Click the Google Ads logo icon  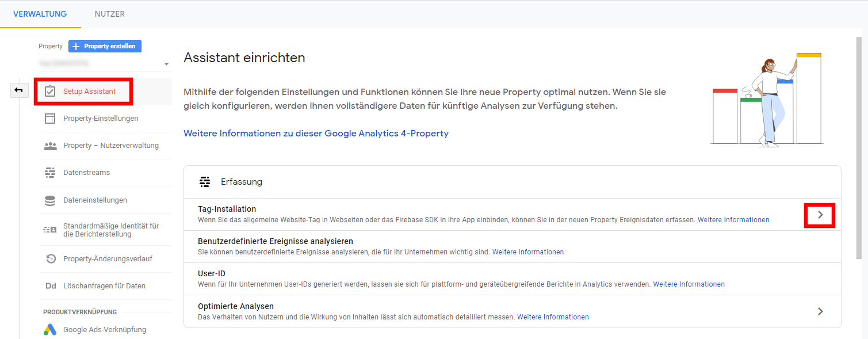pyautogui.click(x=50, y=330)
